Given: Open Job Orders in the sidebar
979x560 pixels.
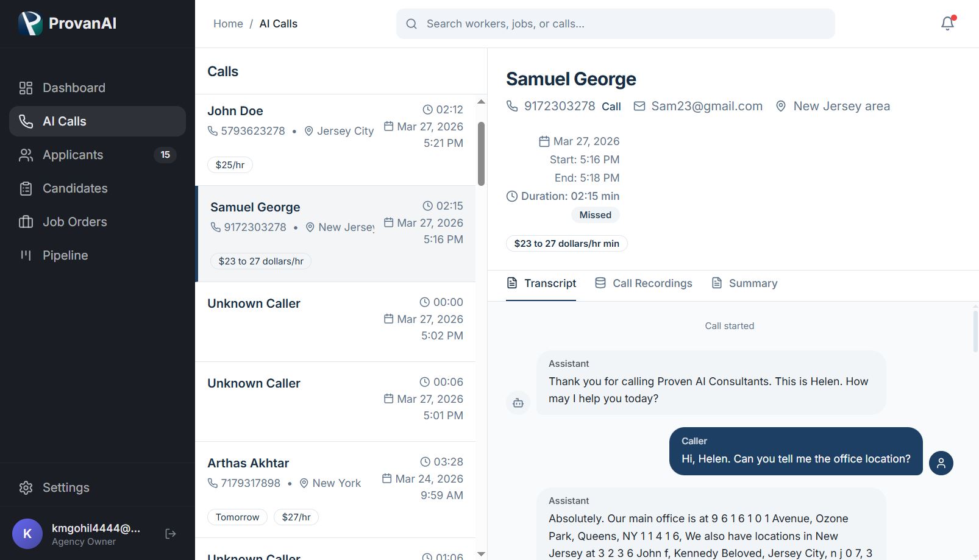Looking at the screenshot, I should point(74,222).
